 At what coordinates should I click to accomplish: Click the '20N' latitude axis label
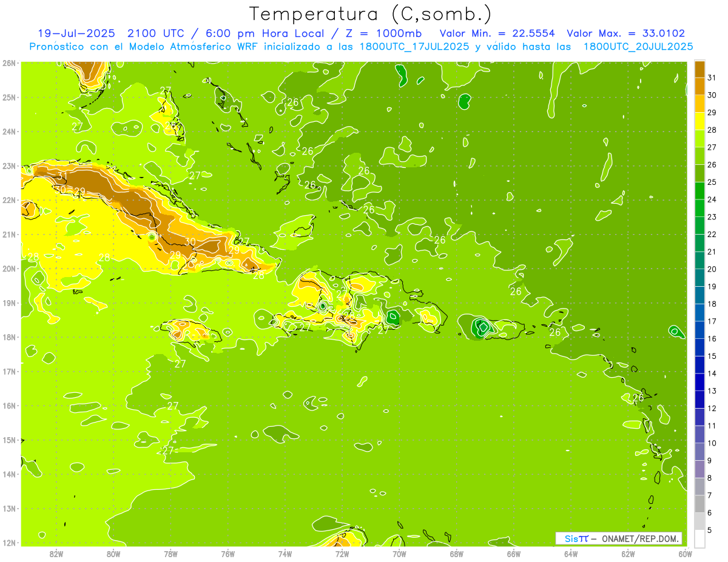pyautogui.click(x=8, y=269)
